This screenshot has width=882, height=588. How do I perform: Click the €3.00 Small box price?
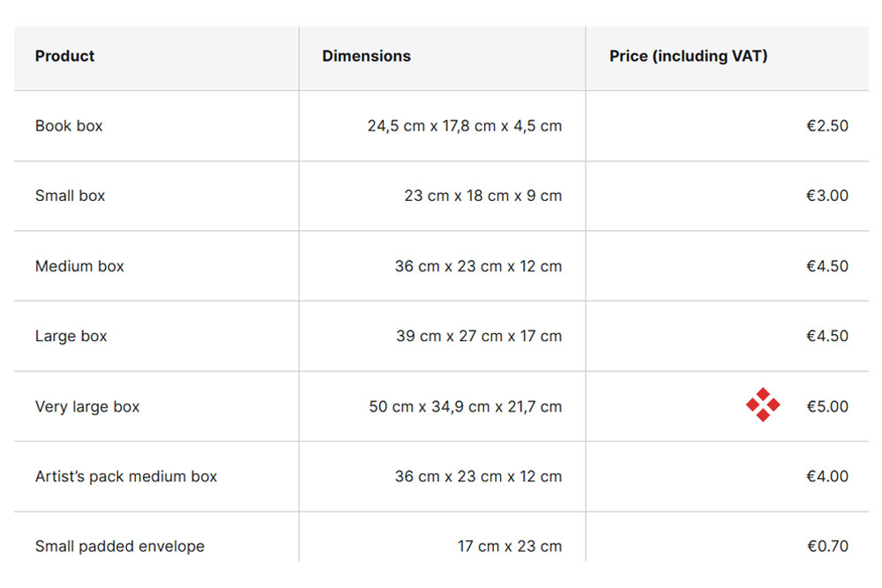point(827,196)
